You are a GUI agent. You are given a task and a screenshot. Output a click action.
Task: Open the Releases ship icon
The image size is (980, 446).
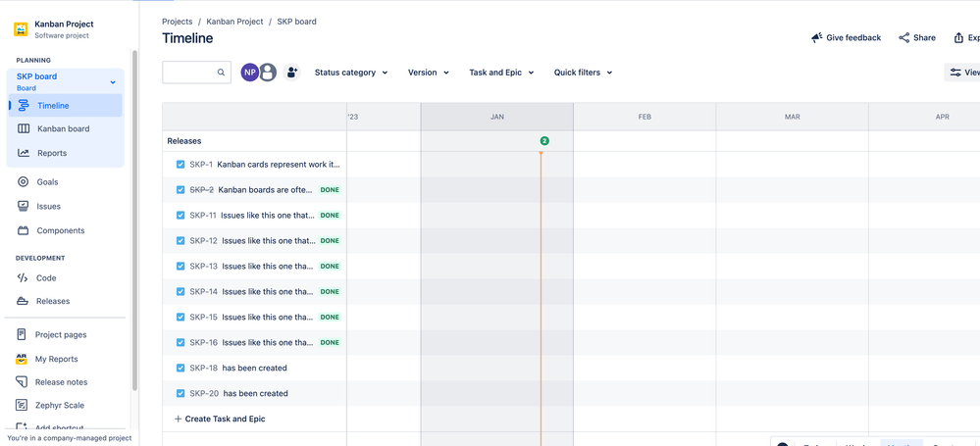tap(23, 301)
